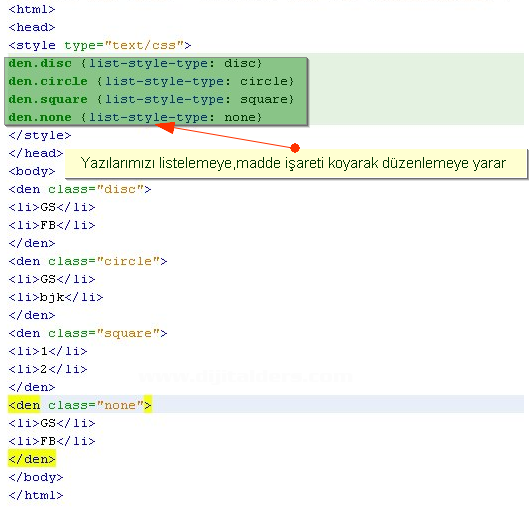The height and width of the screenshot is (510, 529).
Task: Click the closing </body> tag line
Action: pyautogui.click(x=36, y=477)
